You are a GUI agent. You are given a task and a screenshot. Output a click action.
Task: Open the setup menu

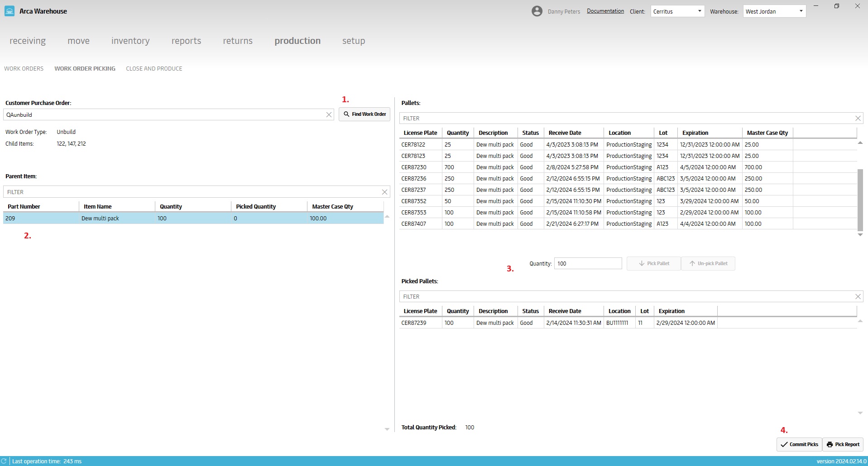click(x=354, y=41)
